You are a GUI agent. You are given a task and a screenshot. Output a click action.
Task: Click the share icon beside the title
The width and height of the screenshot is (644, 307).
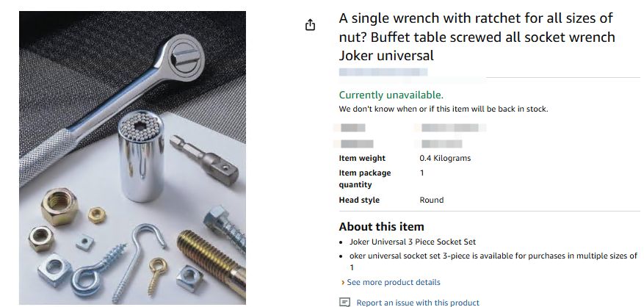pos(310,25)
